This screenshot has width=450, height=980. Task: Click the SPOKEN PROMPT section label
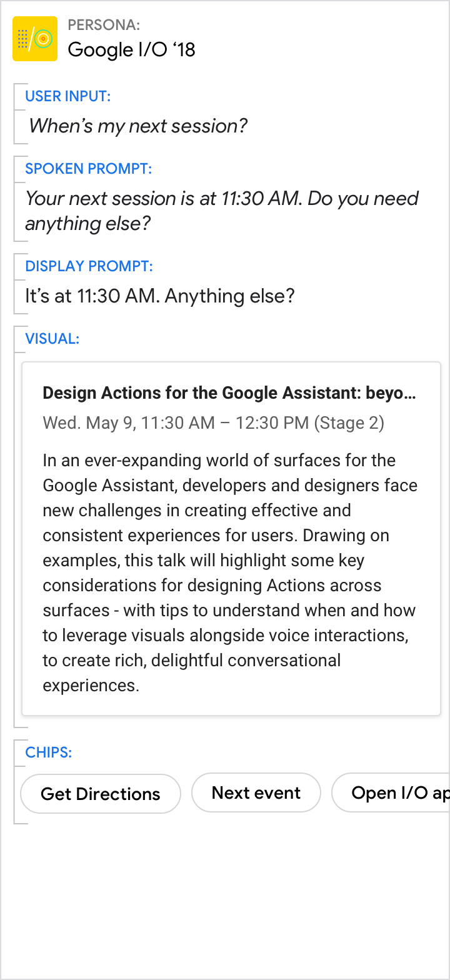coord(88,169)
